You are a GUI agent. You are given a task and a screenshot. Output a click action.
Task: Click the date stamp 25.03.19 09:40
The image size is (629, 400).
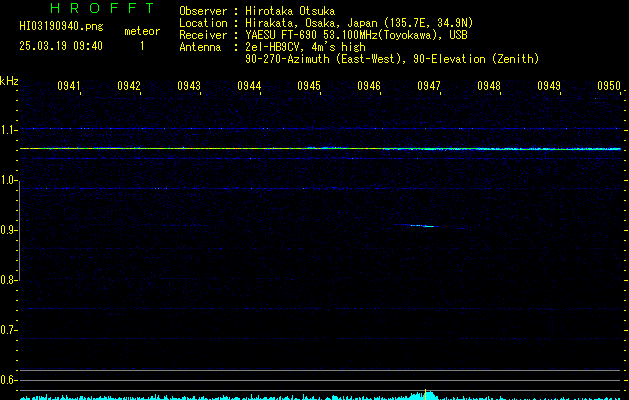tap(61, 46)
